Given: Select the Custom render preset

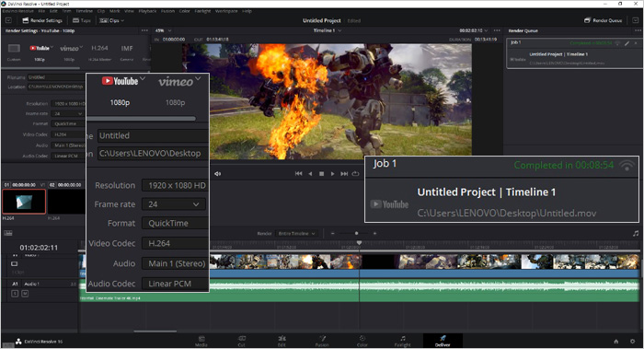Looking at the screenshot, I should coord(14,52).
